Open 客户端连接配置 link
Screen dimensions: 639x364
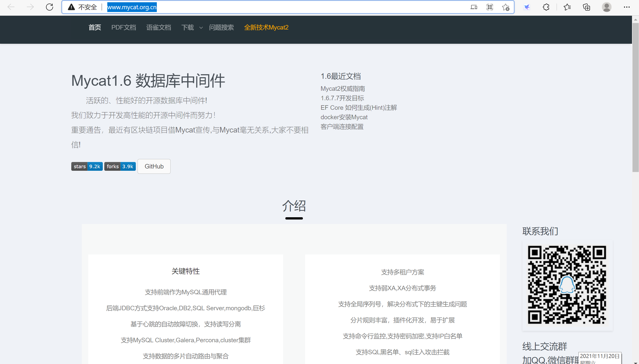pos(342,126)
